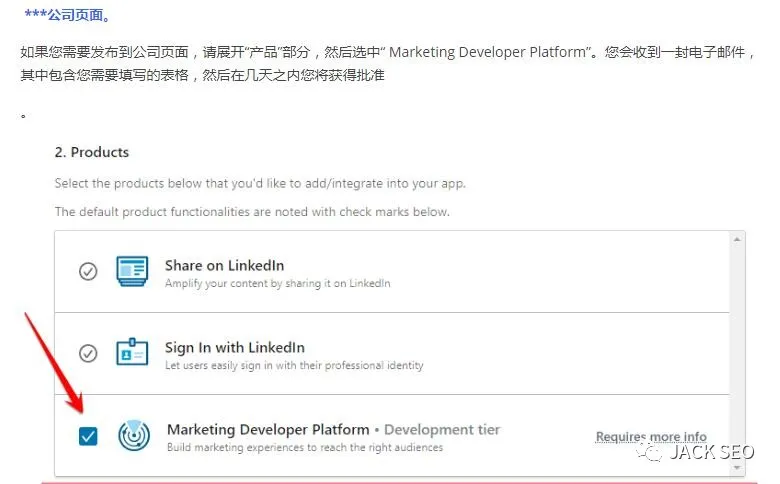780x484 pixels.
Task: Select the "Sign In with LinkedIn" product title
Action: click(x=234, y=347)
